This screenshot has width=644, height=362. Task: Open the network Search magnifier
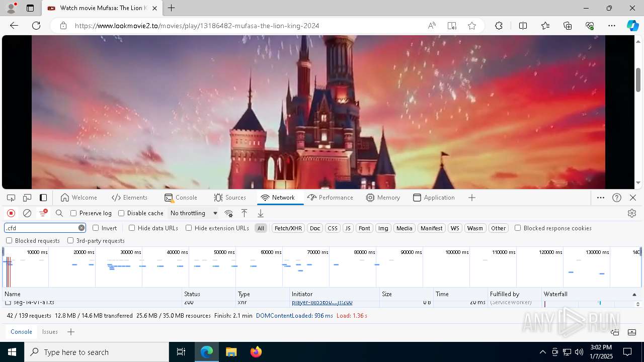59,213
